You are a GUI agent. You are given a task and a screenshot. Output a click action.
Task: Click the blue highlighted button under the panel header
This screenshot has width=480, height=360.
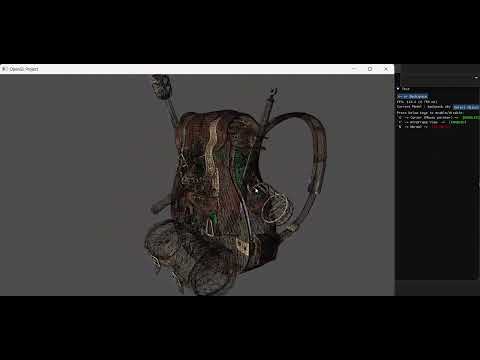413,96
